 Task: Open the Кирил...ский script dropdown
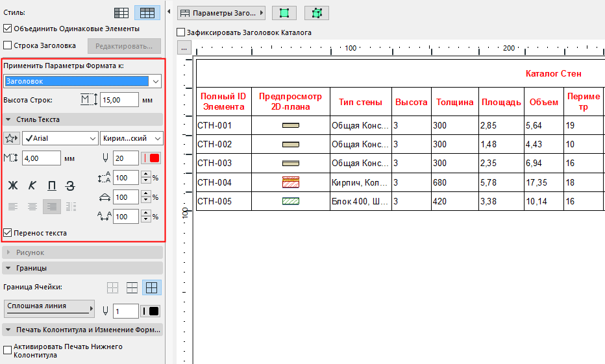131,138
